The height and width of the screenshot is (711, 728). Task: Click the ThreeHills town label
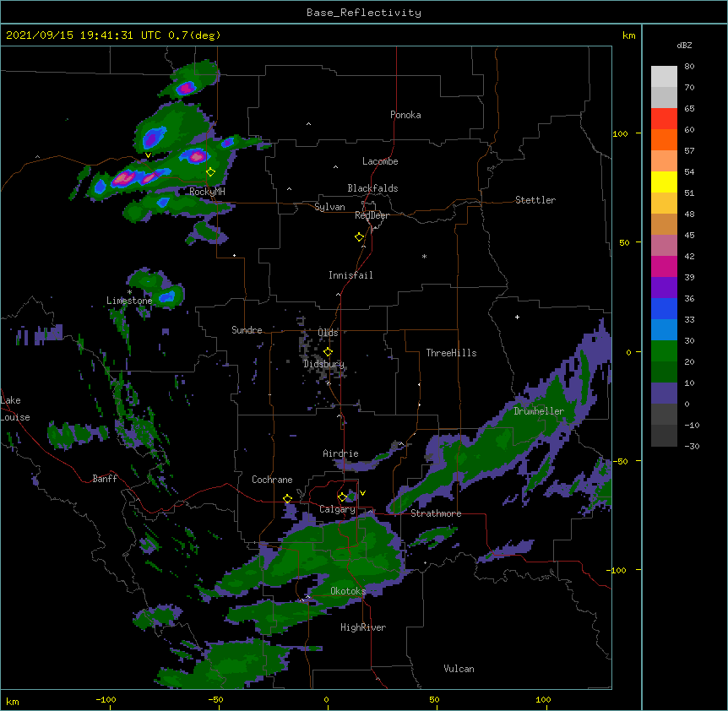[x=451, y=353]
